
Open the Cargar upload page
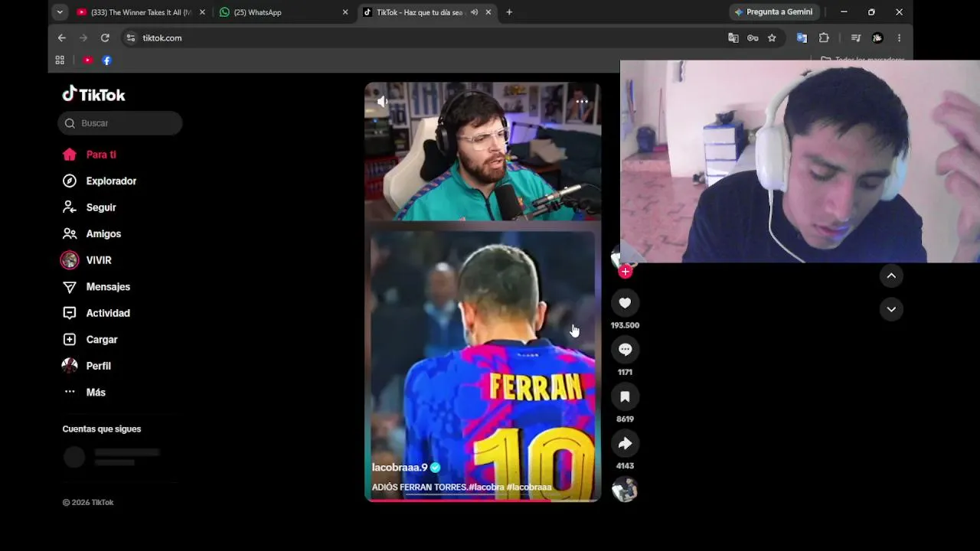90,340
